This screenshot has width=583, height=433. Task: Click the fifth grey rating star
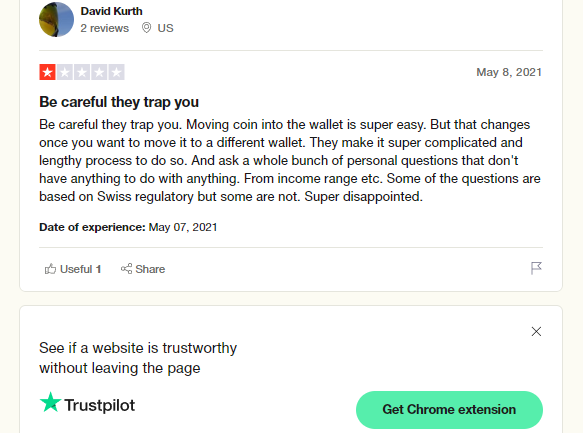pyautogui.click(x=116, y=72)
